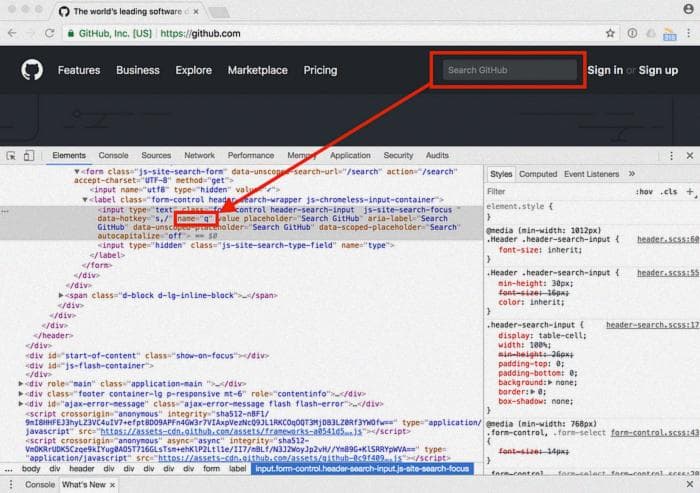Expand the span d-block d-lg-inline-block node
The width and height of the screenshot is (700, 493).
(61, 295)
